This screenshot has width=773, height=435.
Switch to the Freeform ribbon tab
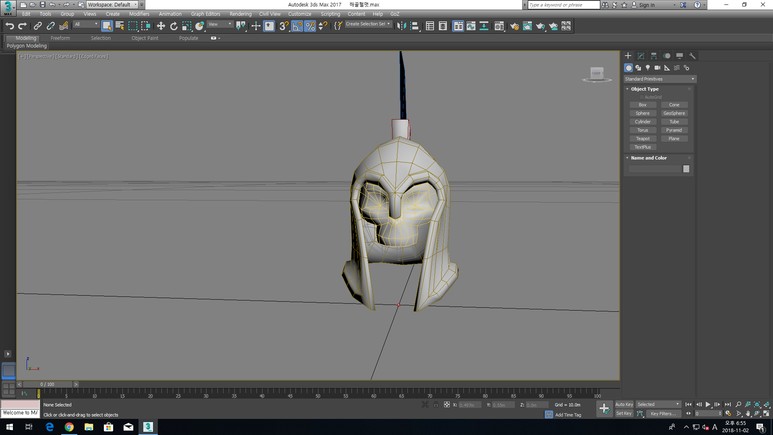point(60,38)
